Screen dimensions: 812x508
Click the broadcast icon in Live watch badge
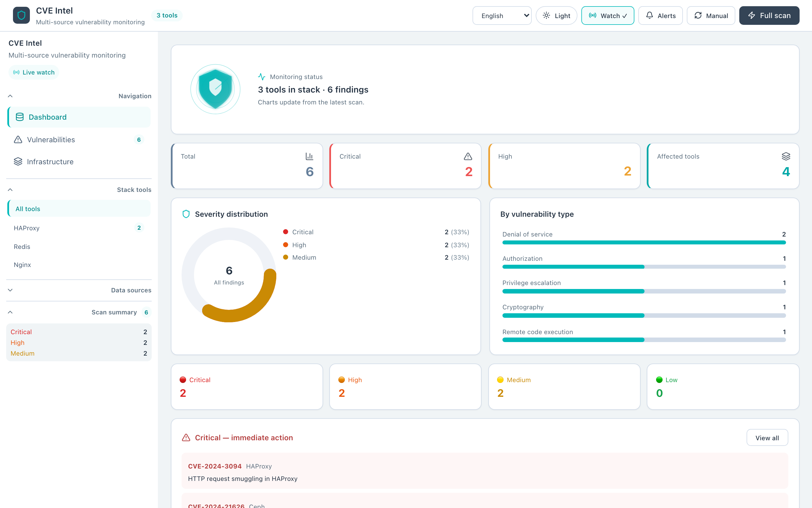[16, 72]
